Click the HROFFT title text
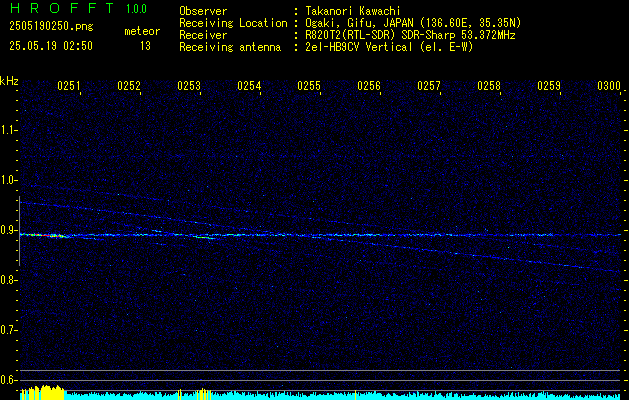The image size is (629, 400). (62, 8)
